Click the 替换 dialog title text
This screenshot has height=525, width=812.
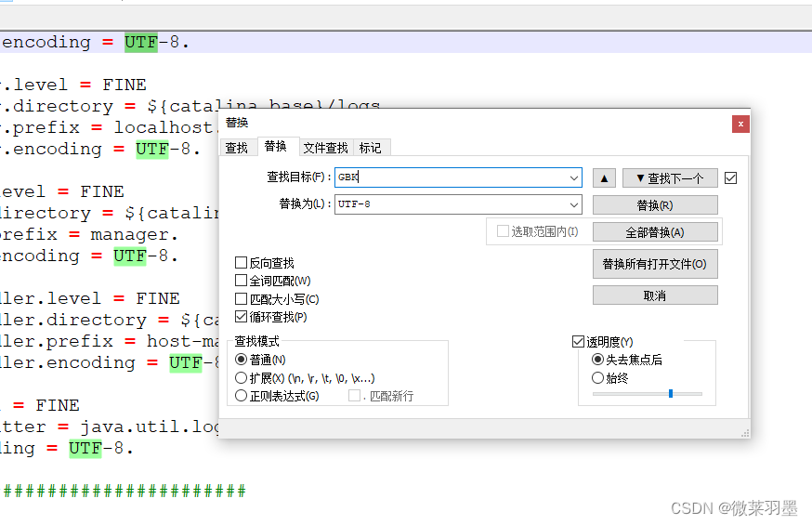pyautogui.click(x=237, y=123)
